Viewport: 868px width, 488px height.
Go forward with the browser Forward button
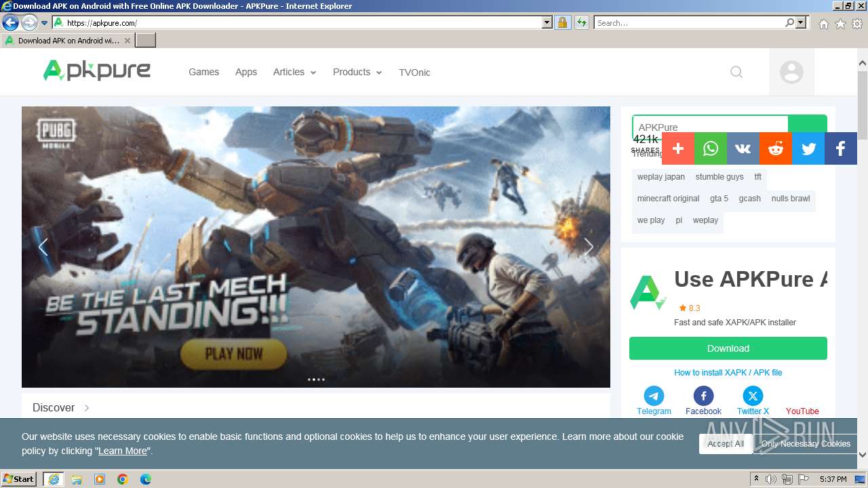(29, 23)
